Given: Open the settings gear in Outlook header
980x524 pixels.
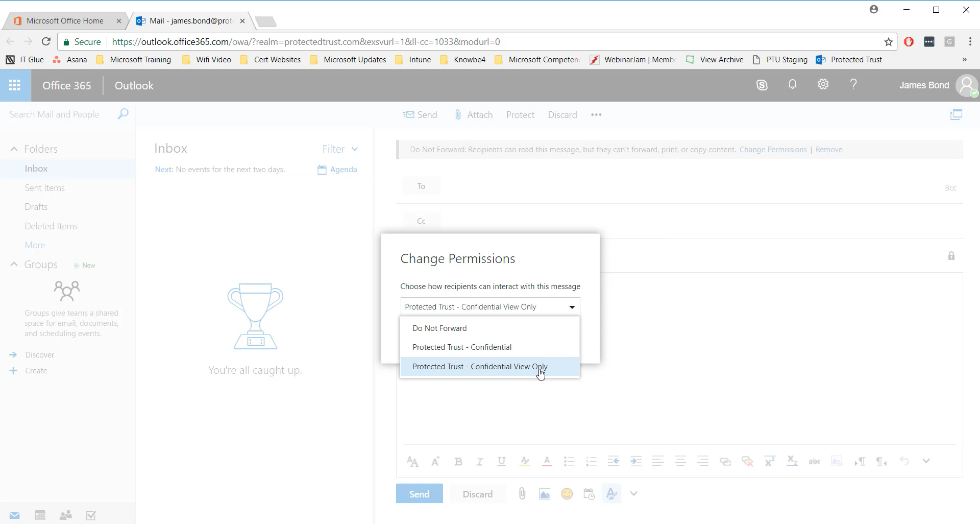Looking at the screenshot, I should tap(823, 85).
